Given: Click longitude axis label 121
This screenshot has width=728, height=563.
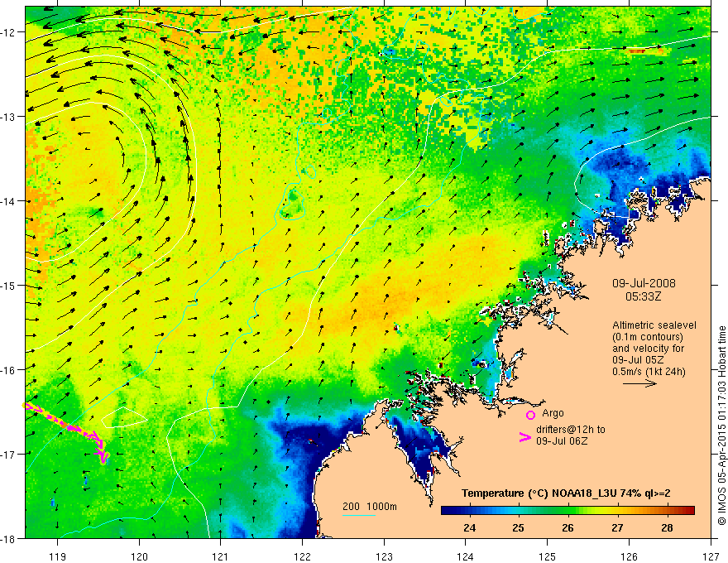Looking at the screenshot, I should [221, 557].
